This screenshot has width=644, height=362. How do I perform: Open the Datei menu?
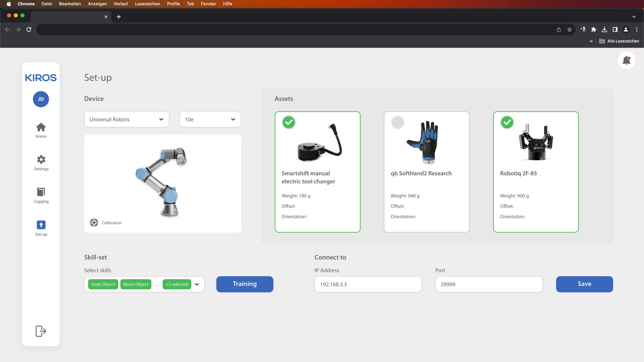47,4
